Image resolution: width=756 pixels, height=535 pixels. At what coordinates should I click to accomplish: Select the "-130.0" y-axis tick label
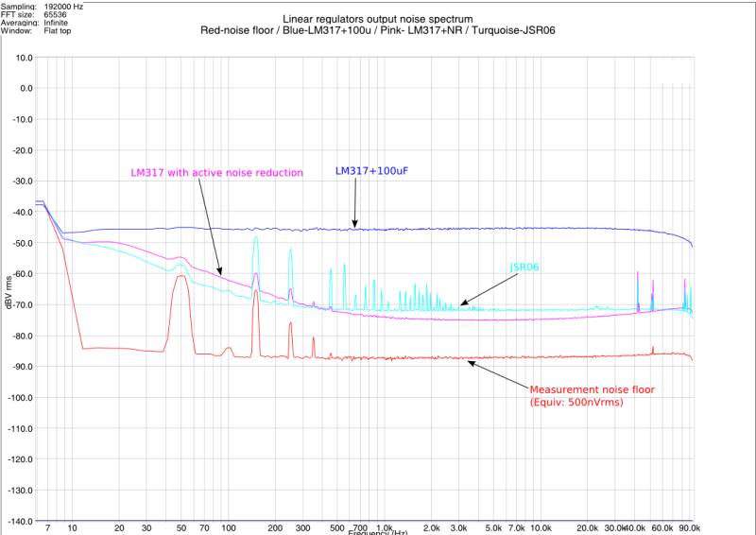click(21, 491)
